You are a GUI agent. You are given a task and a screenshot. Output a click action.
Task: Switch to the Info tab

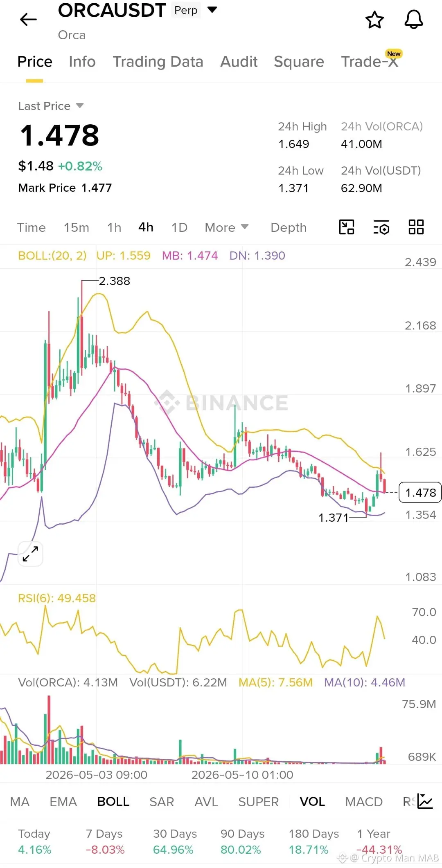82,62
